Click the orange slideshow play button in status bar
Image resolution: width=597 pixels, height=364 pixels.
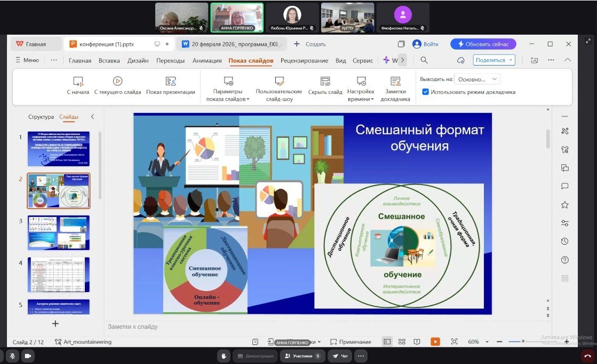435,342
